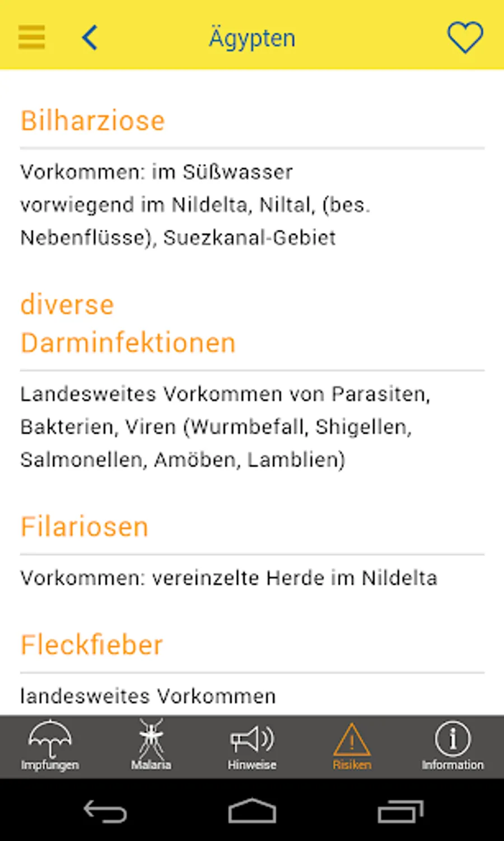504x841 pixels.
Task: Select the diverse Darminfektionen heading
Action: 128,324
